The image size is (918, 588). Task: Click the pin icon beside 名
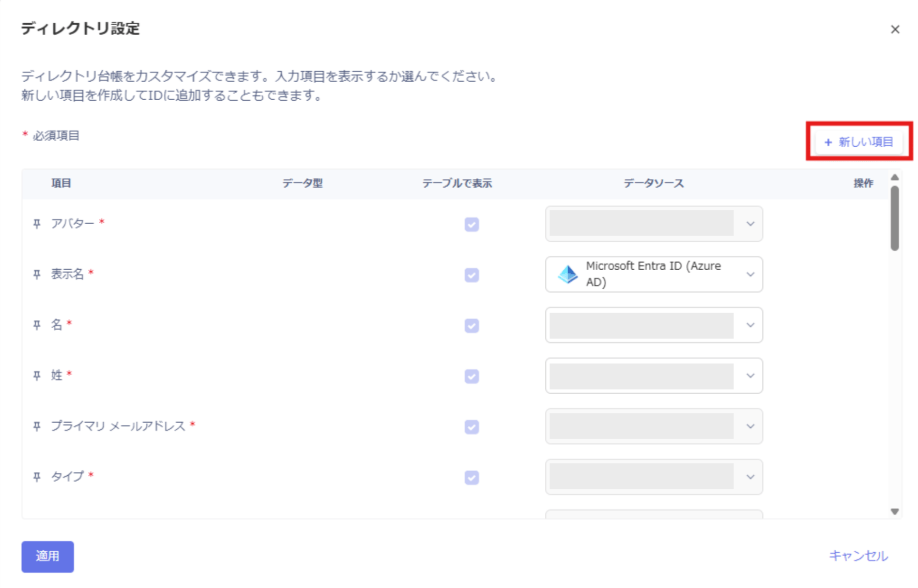coord(37,325)
